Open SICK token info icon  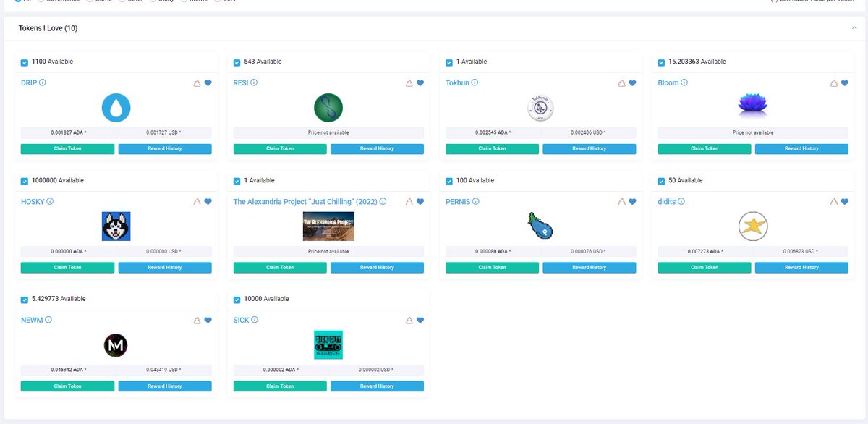pos(255,320)
